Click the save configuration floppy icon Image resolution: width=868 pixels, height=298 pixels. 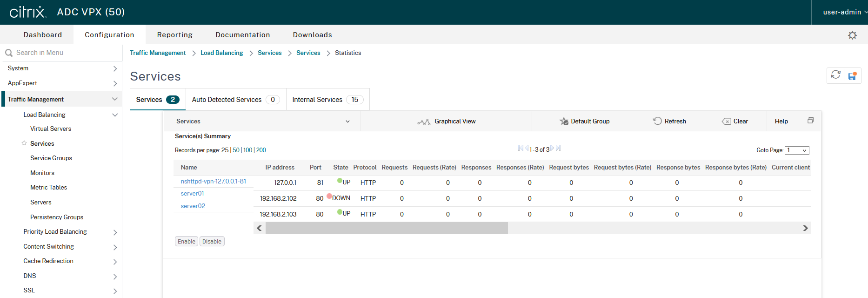pyautogui.click(x=852, y=76)
